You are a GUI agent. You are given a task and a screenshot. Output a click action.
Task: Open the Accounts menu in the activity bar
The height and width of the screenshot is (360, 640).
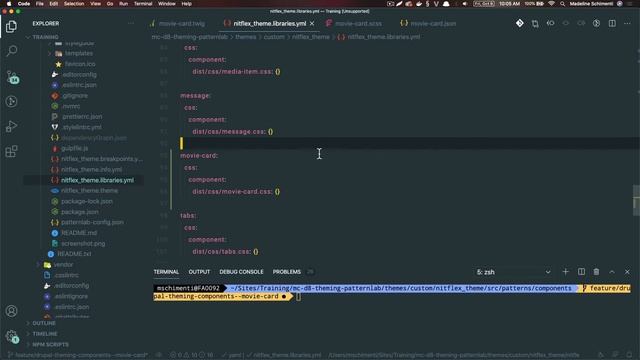11,311
